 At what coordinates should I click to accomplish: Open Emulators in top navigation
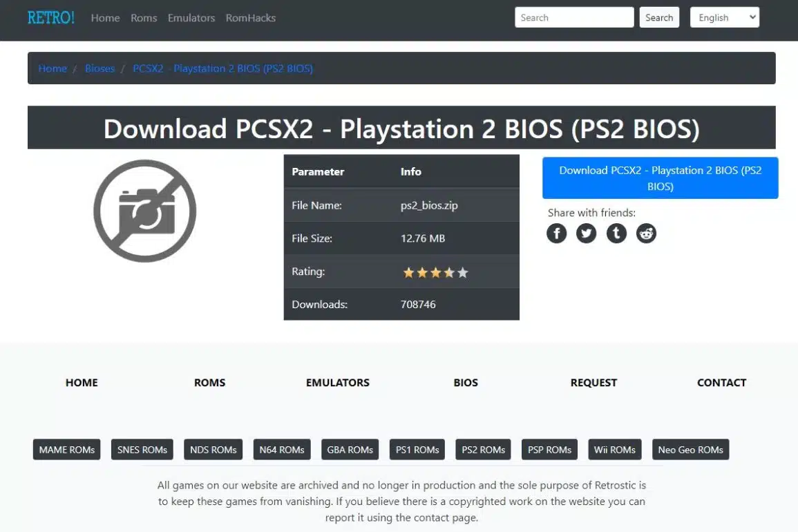pyautogui.click(x=191, y=18)
